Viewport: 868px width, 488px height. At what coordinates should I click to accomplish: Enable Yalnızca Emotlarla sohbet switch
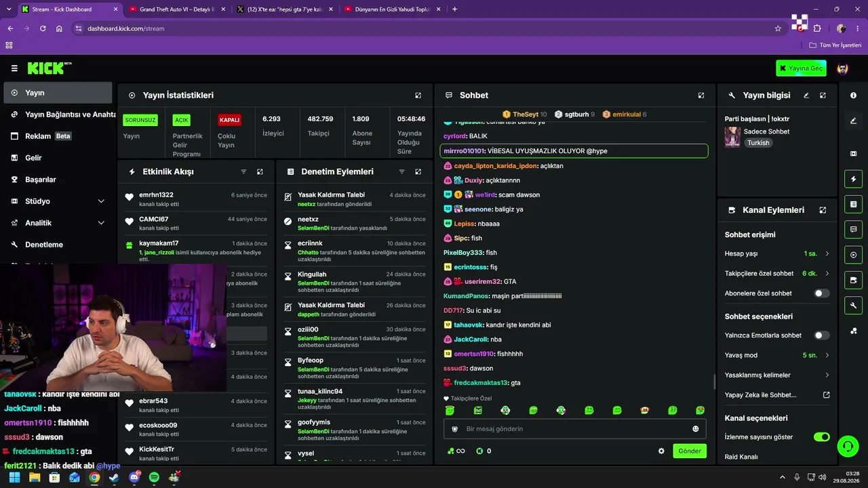[x=821, y=335]
